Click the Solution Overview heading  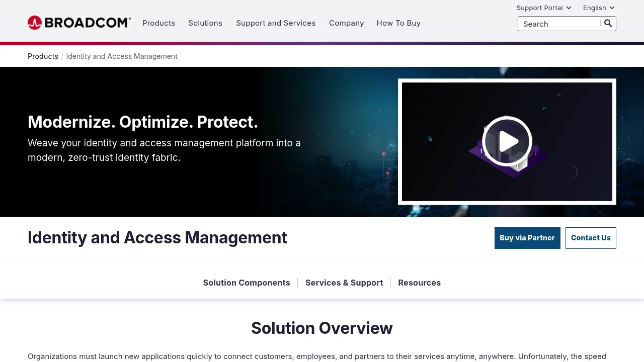[x=322, y=328]
